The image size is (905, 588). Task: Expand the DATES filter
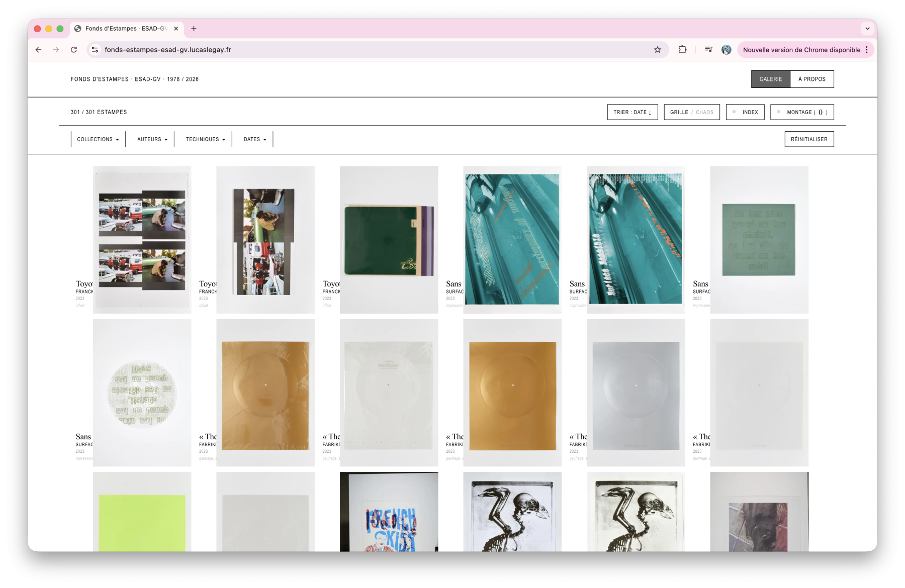255,139
